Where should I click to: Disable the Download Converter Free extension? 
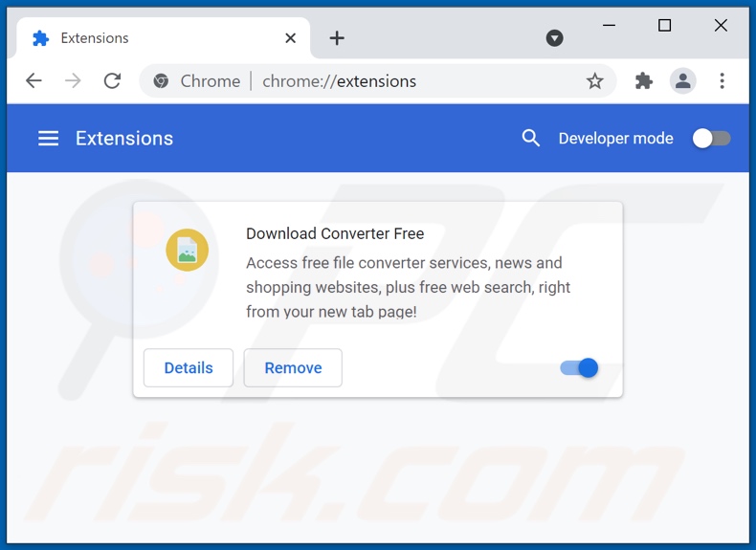pyautogui.click(x=579, y=367)
